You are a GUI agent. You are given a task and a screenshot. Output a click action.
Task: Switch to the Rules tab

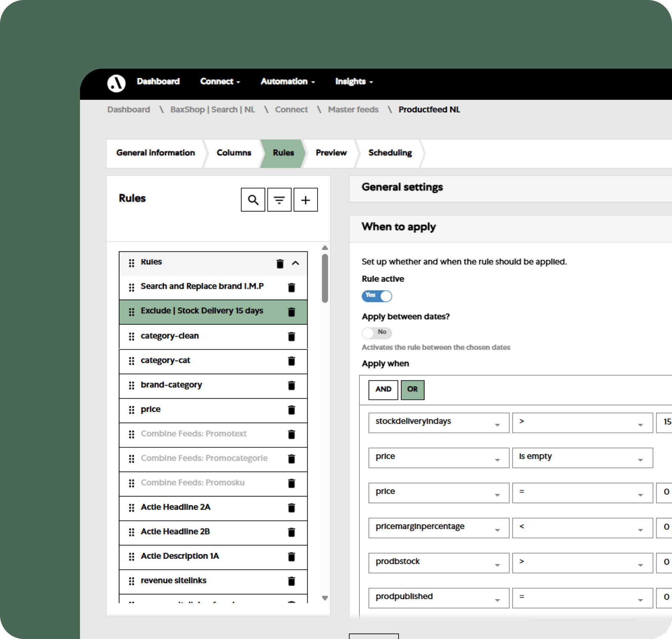(x=283, y=153)
